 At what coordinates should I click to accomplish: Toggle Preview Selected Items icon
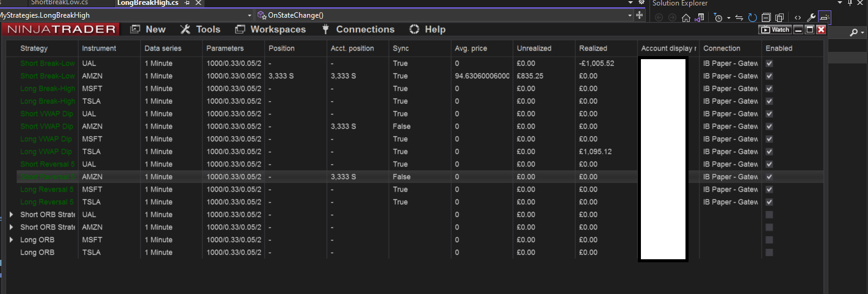825,18
